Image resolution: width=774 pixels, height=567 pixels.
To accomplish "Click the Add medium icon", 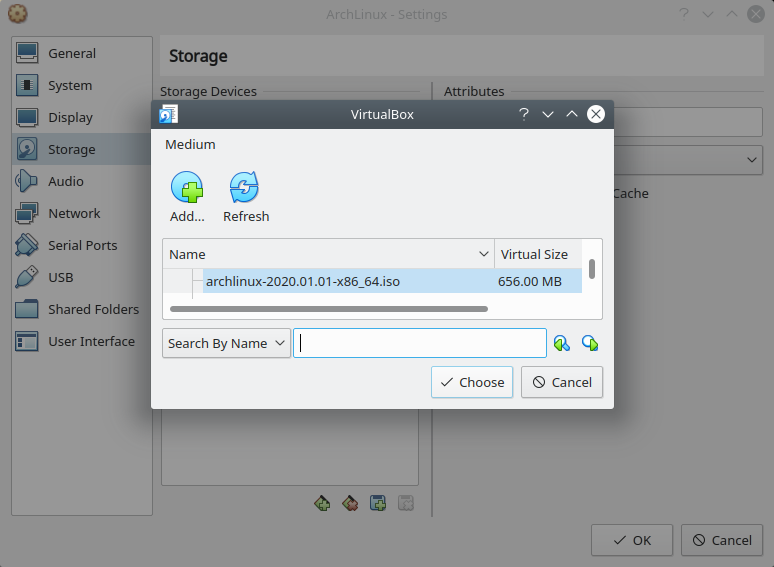I will (187, 188).
